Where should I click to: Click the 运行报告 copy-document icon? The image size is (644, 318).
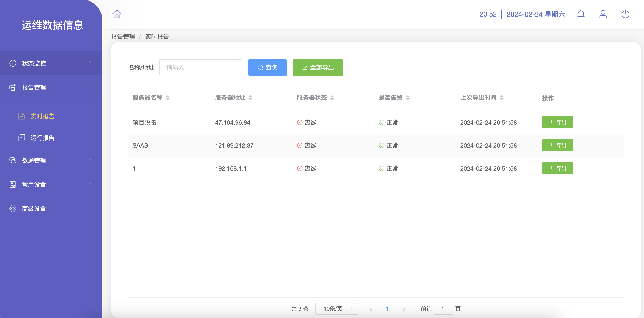coord(22,138)
